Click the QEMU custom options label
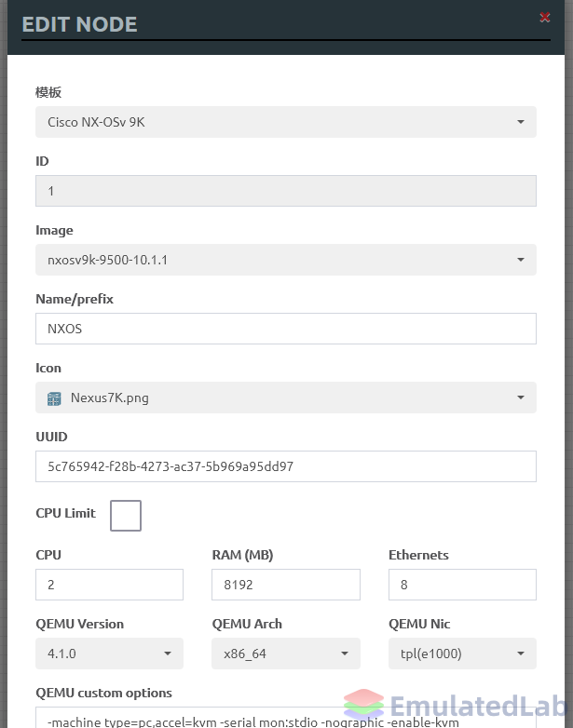 click(103, 693)
